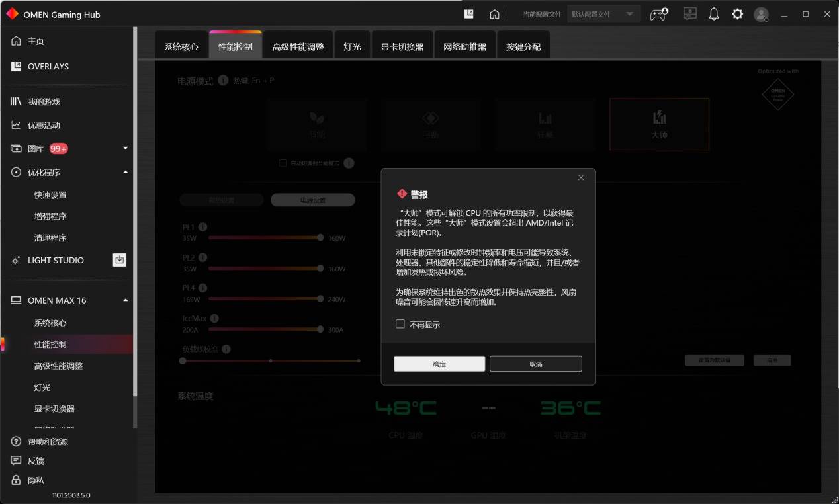
Task: Collapse the 优化程序 sidebar section
Action: pyautogui.click(x=126, y=172)
